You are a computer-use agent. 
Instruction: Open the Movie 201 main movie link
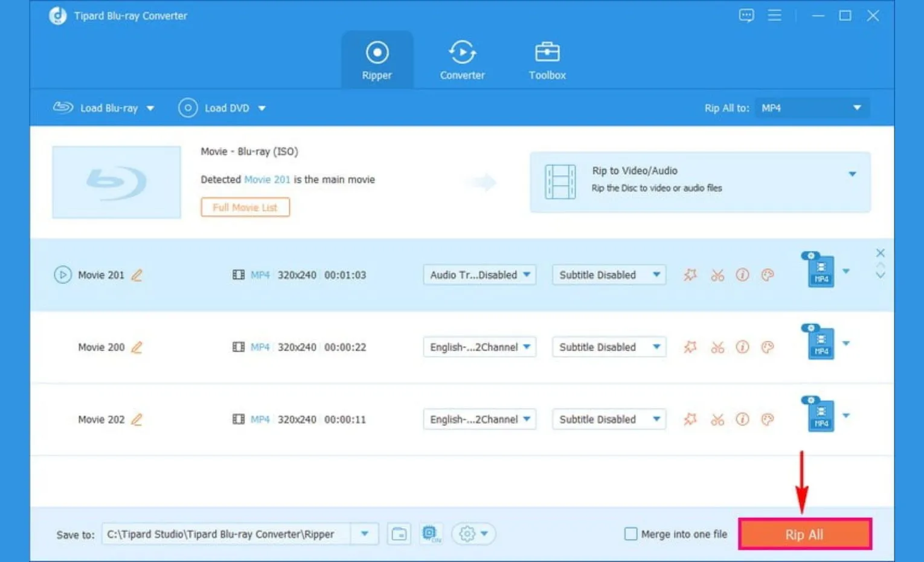(x=267, y=179)
